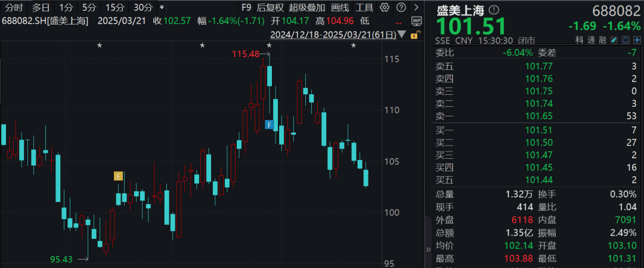Screen dimensions: 644x268
Task: Click the 通 tag label
Action: click(590, 40)
